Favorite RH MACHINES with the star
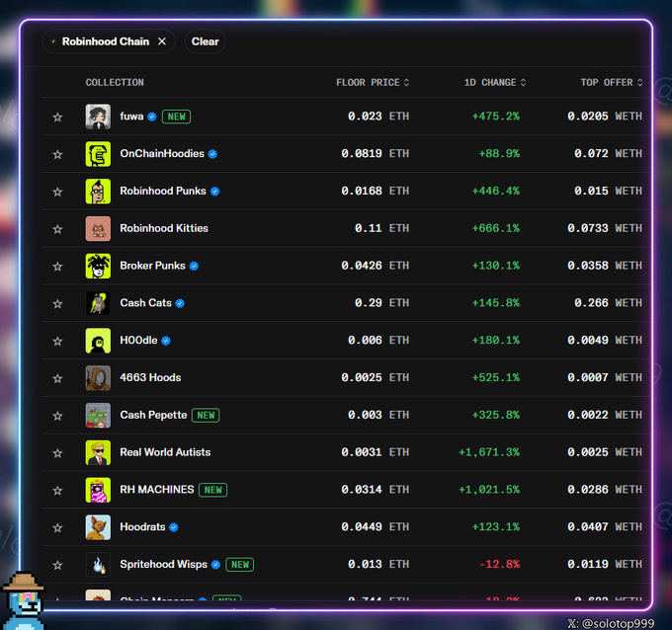The height and width of the screenshot is (630, 672). [x=57, y=491]
